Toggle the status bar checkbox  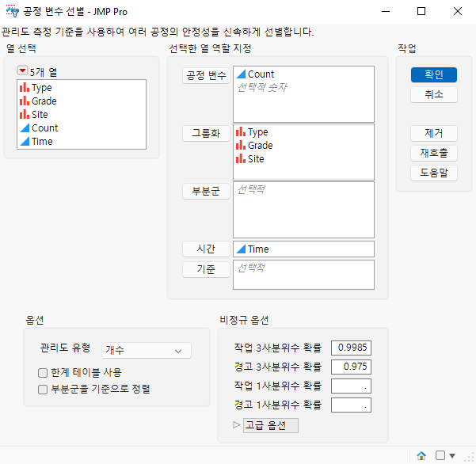click(440, 455)
